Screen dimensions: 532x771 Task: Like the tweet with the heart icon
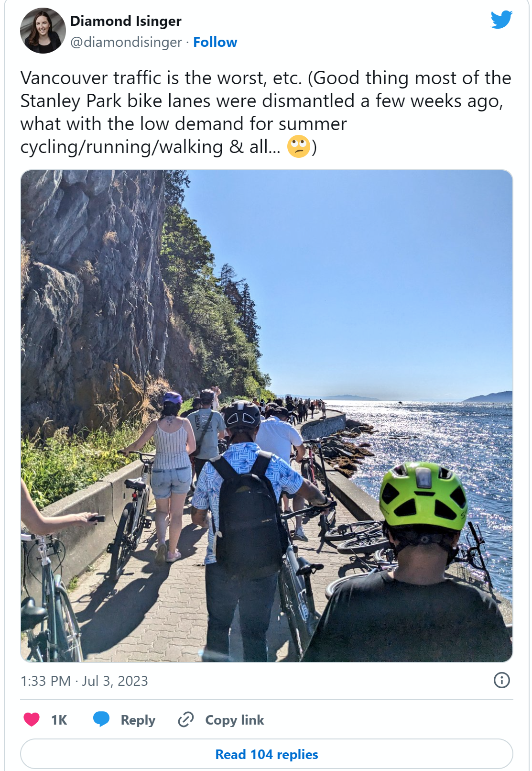pyautogui.click(x=32, y=719)
